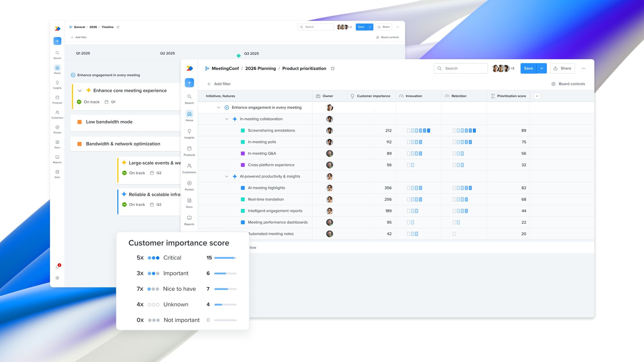Star the Product prioritization view
The image size is (644, 362).
(333, 68)
